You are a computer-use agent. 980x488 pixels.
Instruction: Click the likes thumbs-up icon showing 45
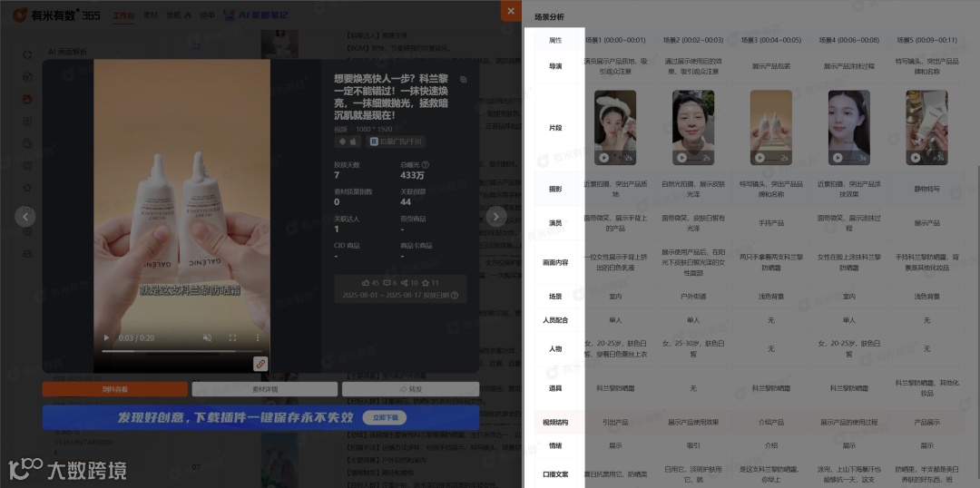coord(367,283)
